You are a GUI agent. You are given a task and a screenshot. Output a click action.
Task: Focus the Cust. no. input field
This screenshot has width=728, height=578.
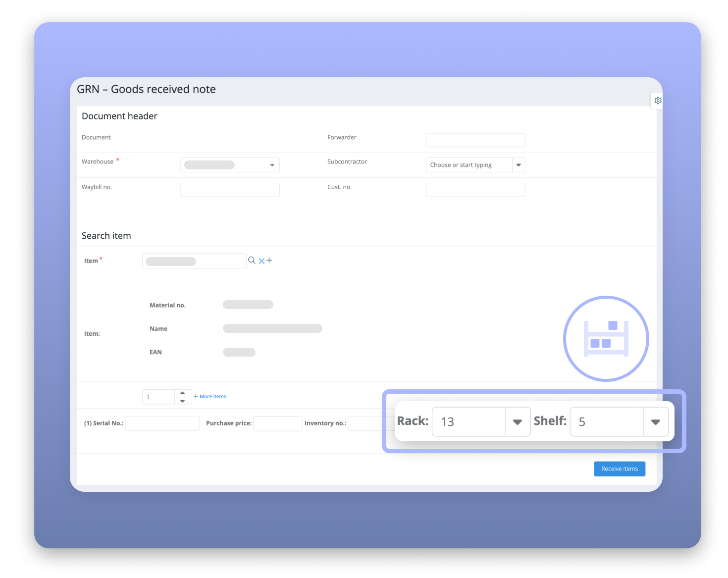pos(475,190)
